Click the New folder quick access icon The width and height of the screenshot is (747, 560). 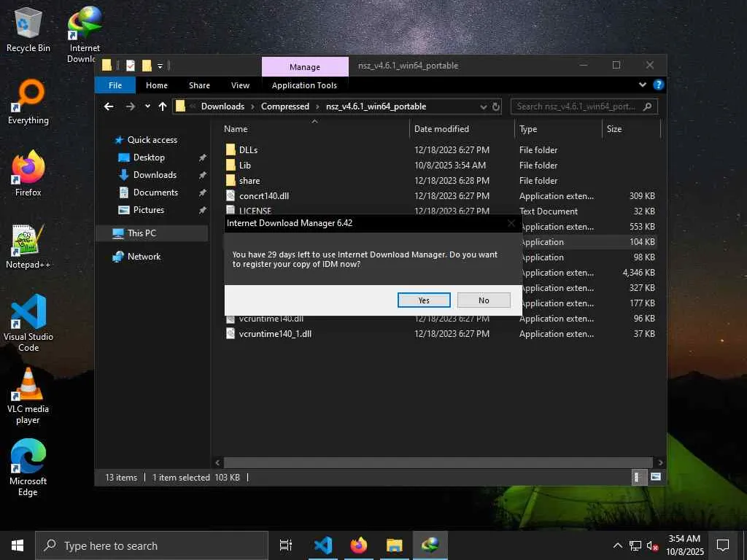147,66
